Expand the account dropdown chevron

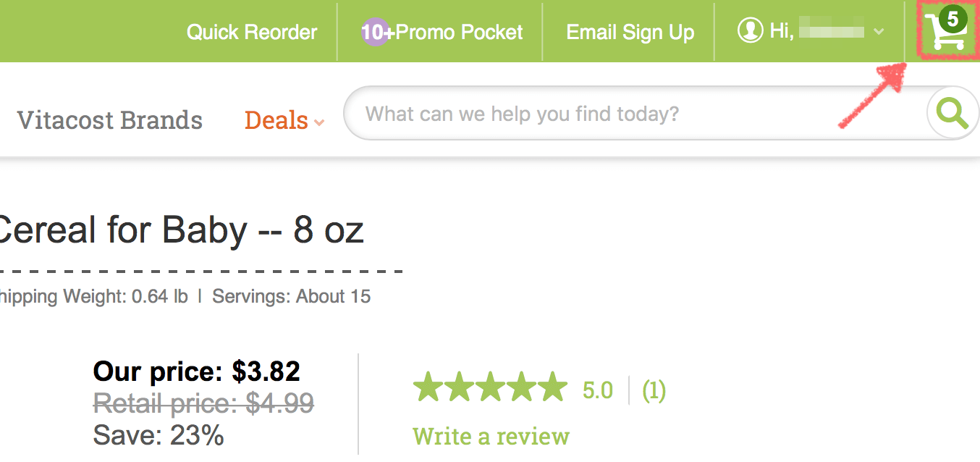[879, 32]
